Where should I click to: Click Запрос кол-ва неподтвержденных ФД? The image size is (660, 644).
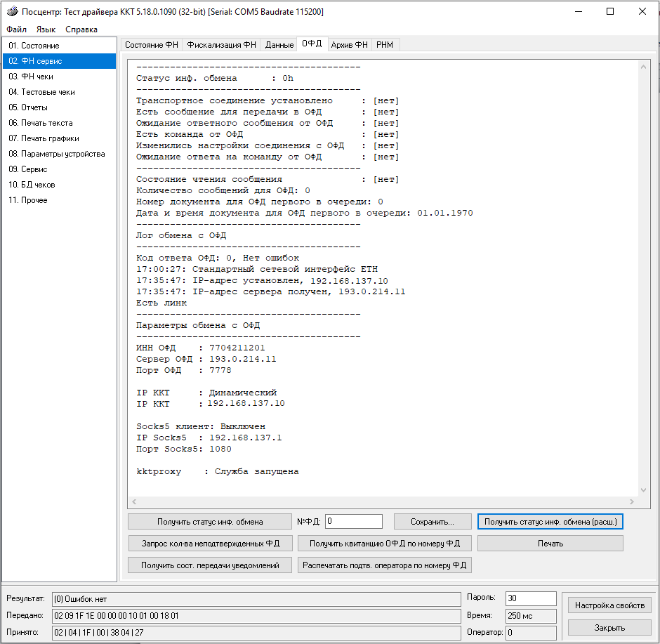210,544
